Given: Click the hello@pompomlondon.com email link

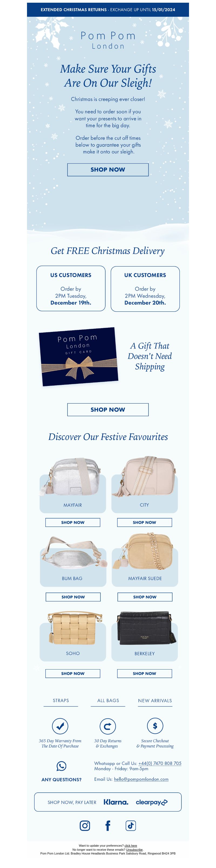Looking at the screenshot, I should point(141,779).
